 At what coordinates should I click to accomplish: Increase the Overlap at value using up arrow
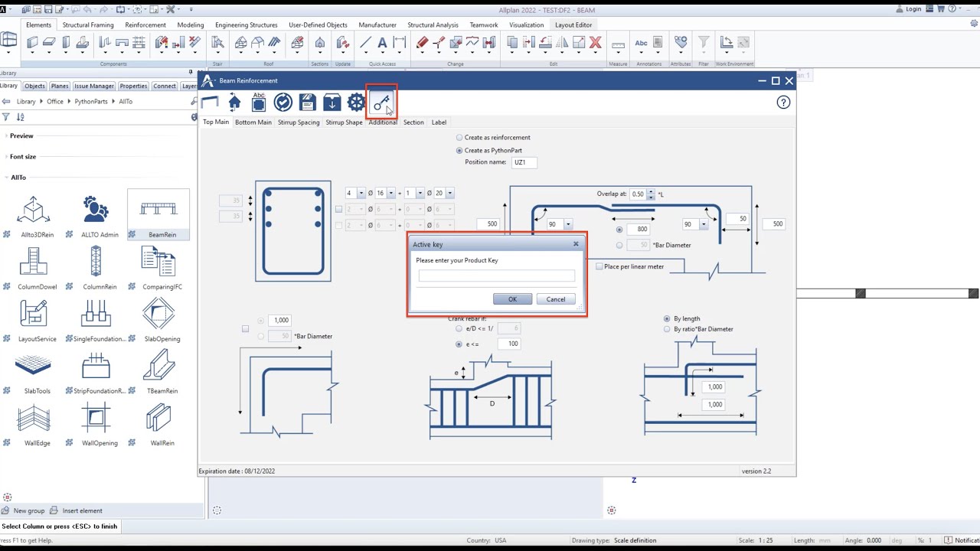click(651, 191)
